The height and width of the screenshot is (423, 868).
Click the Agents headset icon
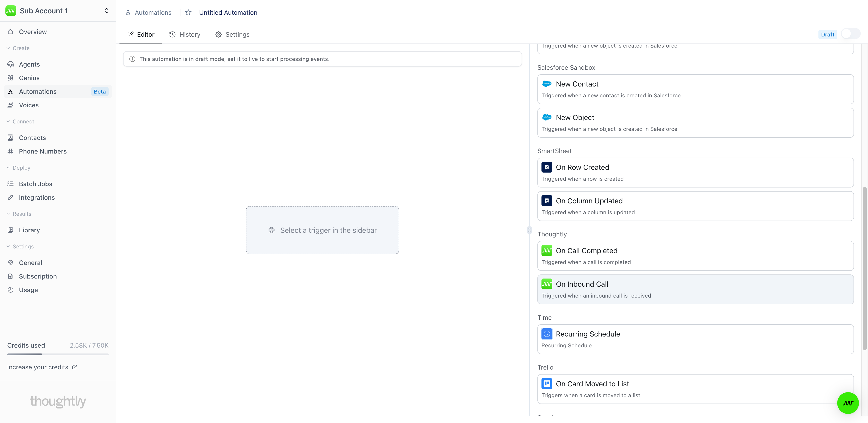tap(10, 65)
